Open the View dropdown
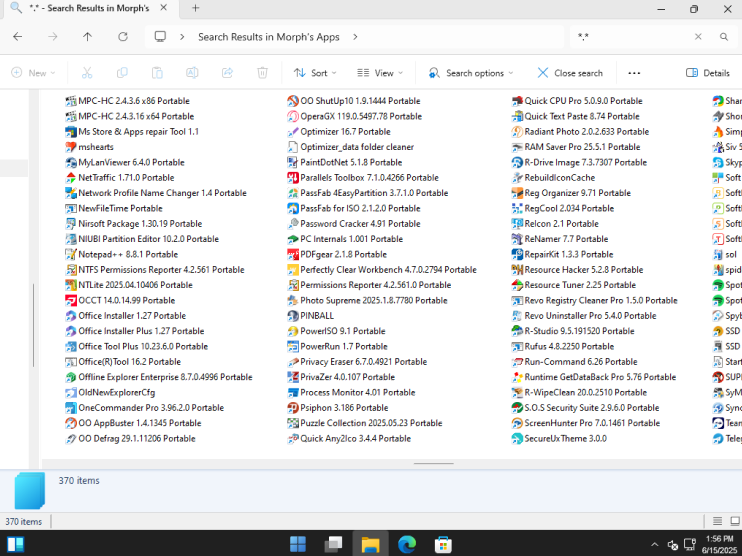The width and height of the screenshot is (742, 556). tap(380, 73)
